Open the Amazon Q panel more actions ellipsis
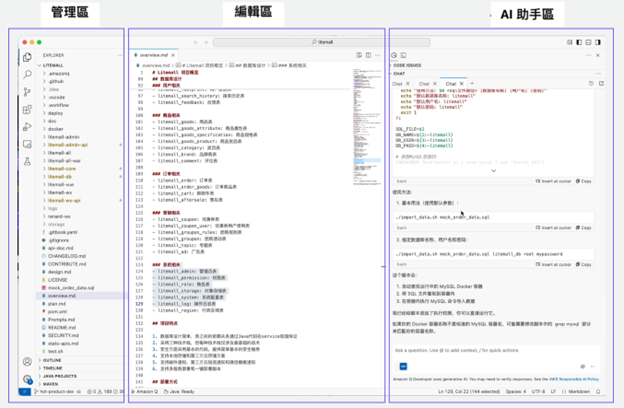The image size is (624, 408). tap(589, 55)
